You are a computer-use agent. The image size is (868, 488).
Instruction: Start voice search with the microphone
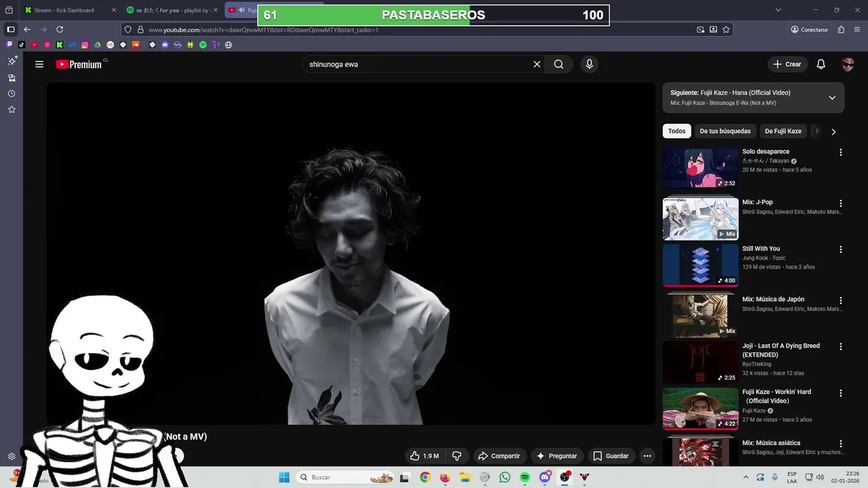tap(589, 64)
